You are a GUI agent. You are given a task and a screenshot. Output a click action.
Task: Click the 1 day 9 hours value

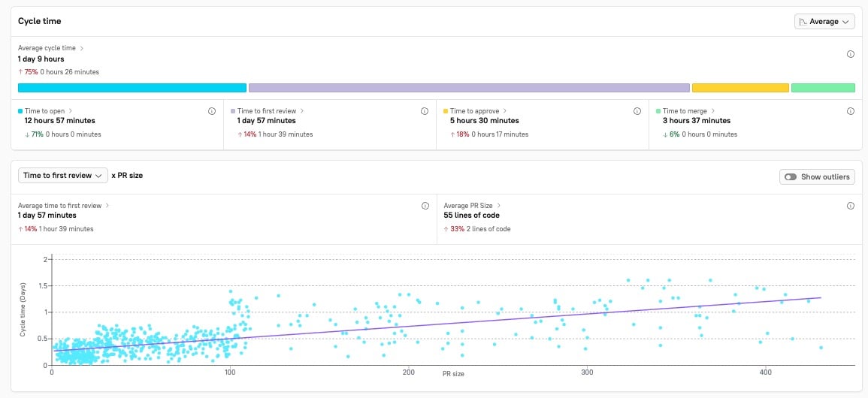click(41, 59)
